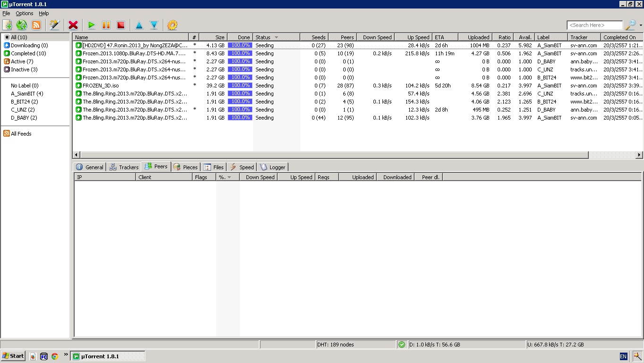
Task: Open the search provider dropdown arrow
Action: [x=641, y=26]
